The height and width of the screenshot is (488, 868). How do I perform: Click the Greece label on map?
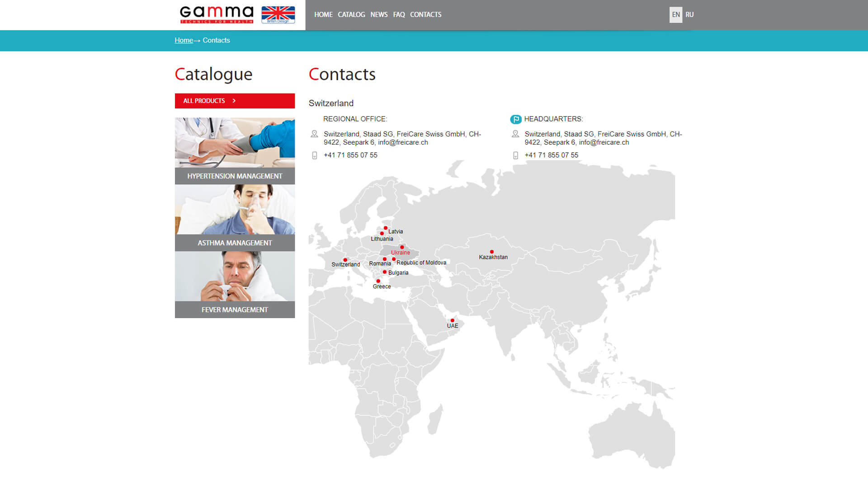click(x=382, y=286)
